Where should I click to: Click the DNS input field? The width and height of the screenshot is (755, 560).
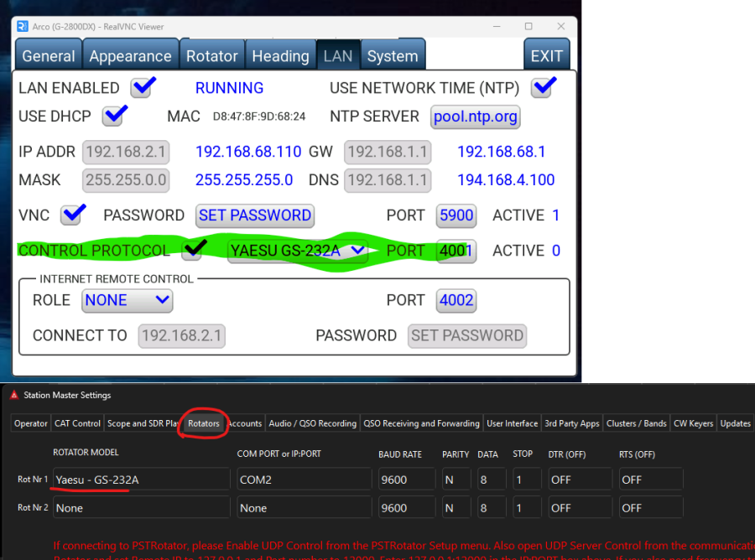pyautogui.click(x=388, y=180)
